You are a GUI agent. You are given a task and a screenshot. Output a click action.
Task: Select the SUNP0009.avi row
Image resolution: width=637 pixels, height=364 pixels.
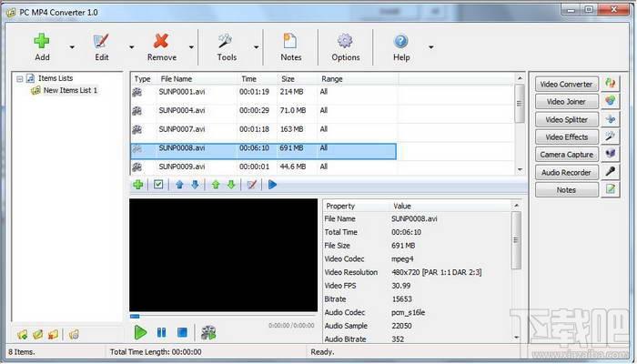click(x=264, y=167)
